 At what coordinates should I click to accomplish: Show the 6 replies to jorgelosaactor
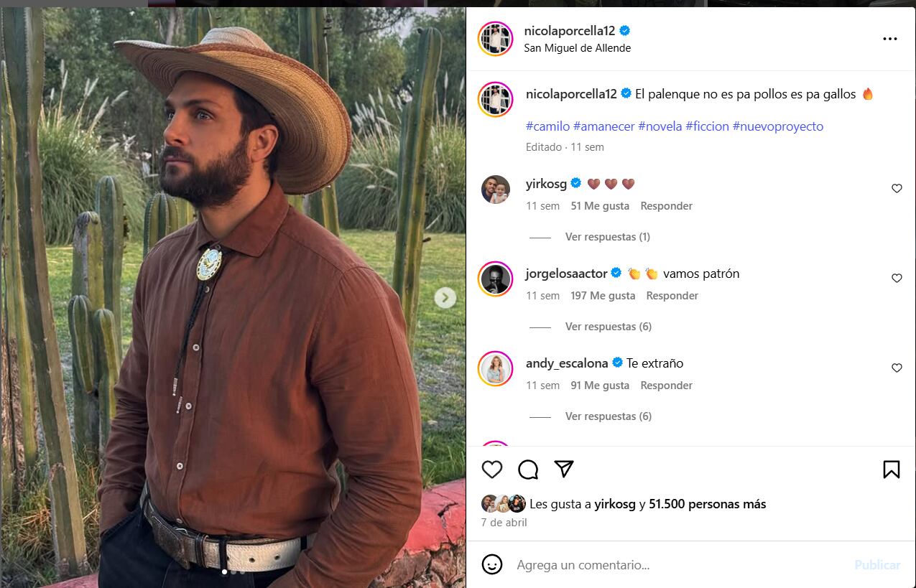point(608,326)
